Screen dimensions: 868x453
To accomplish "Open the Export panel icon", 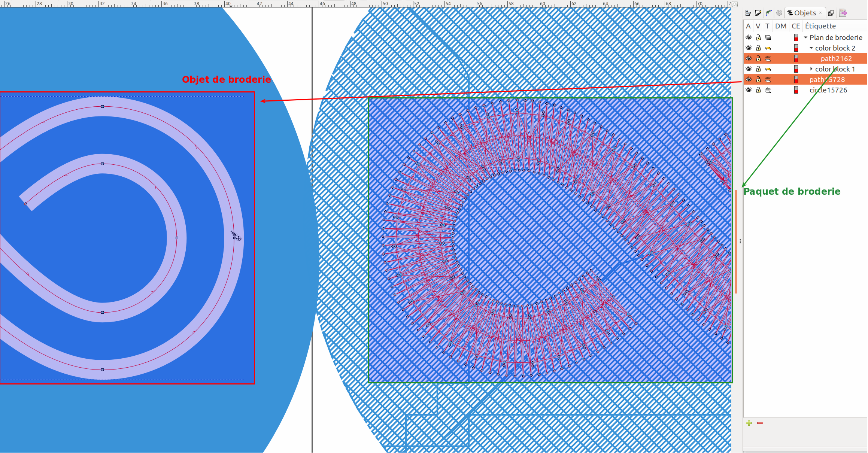I will 843,13.
